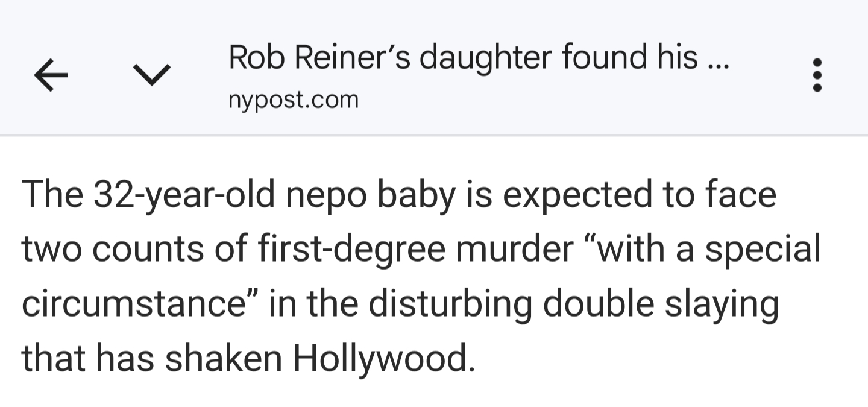Open the three-dot overflow menu
This screenshot has height=407, width=868.
(817, 75)
